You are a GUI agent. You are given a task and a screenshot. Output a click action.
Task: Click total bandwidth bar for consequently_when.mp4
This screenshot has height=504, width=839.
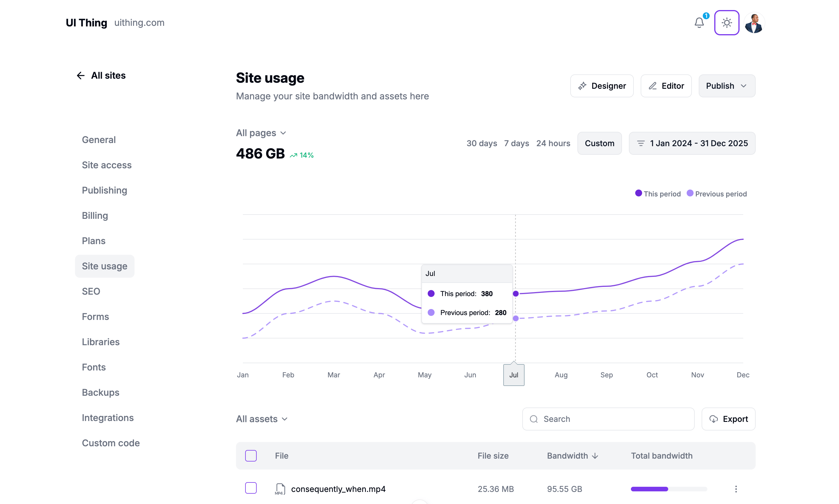pyautogui.click(x=669, y=489)
